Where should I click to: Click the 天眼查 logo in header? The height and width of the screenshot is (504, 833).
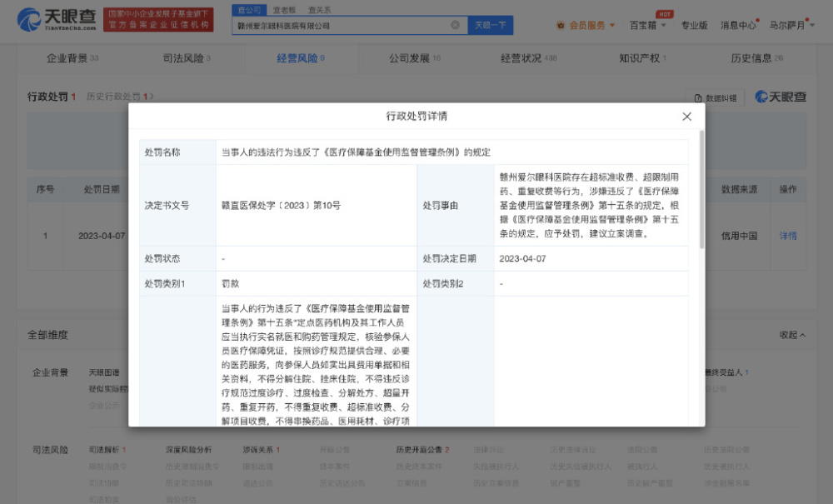50,19
